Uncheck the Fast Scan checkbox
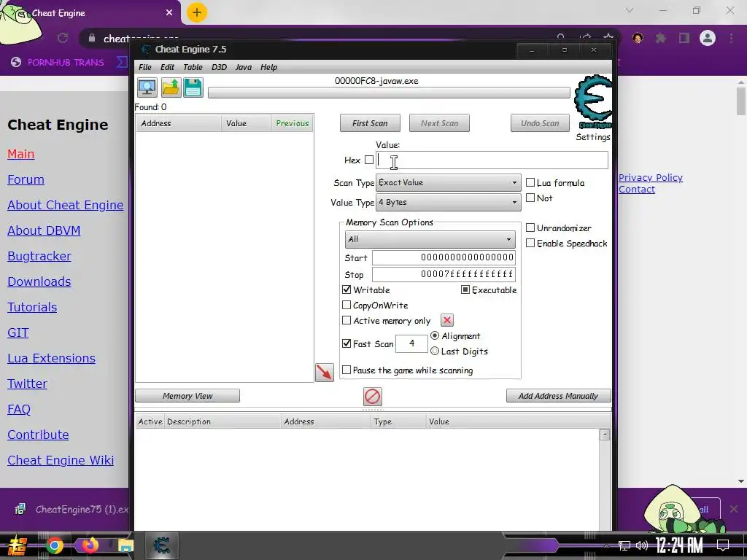Viewport: 747px width, 560px height. tap(347, 343)
